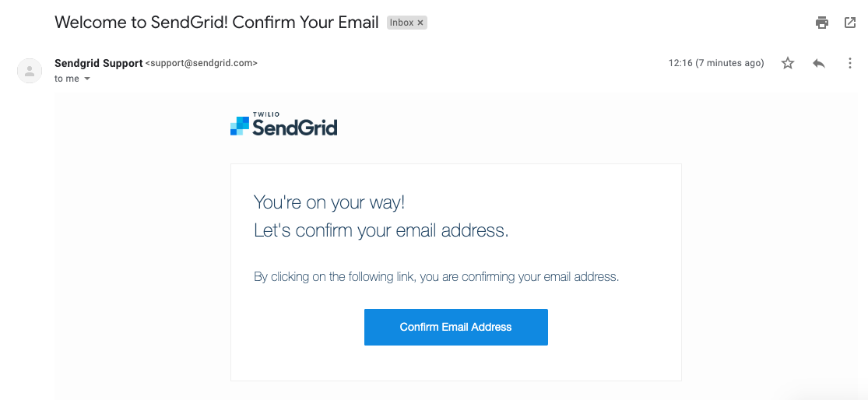Star this SendGrid email

tap(788, 63)
